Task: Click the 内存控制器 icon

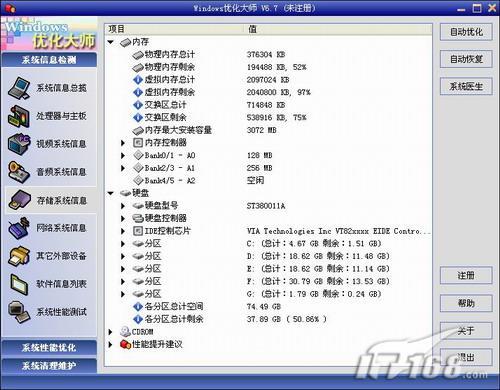Action: click(x=138, y=143)
